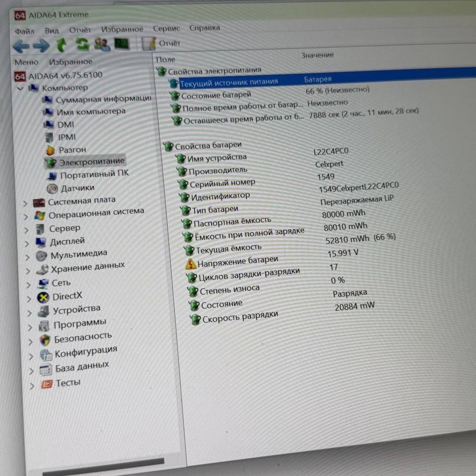Screen dimensions: 476x476
Task: Go up one level with green arrow
Action: [62, 45]
